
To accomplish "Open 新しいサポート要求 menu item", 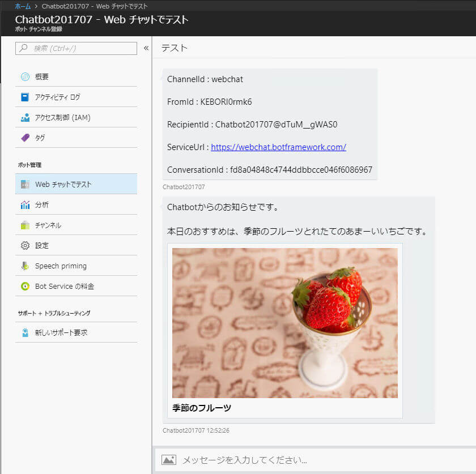I will tap(76, 332).
